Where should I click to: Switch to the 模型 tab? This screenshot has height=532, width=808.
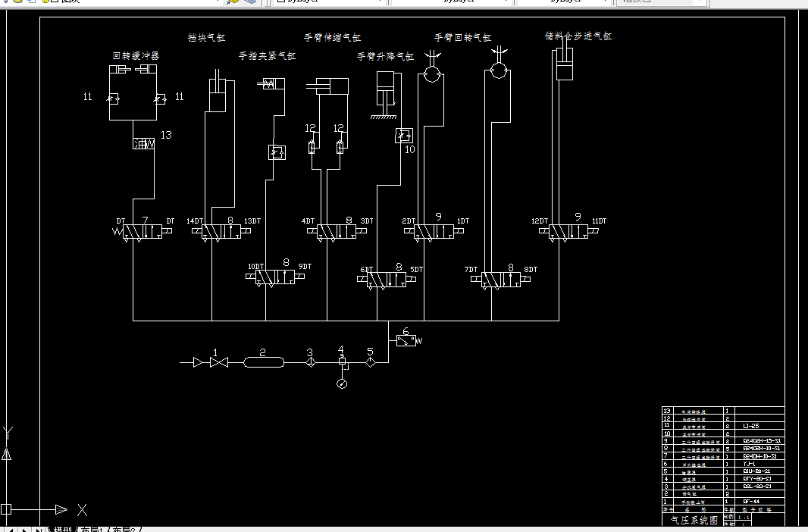[x=62, y=530]
